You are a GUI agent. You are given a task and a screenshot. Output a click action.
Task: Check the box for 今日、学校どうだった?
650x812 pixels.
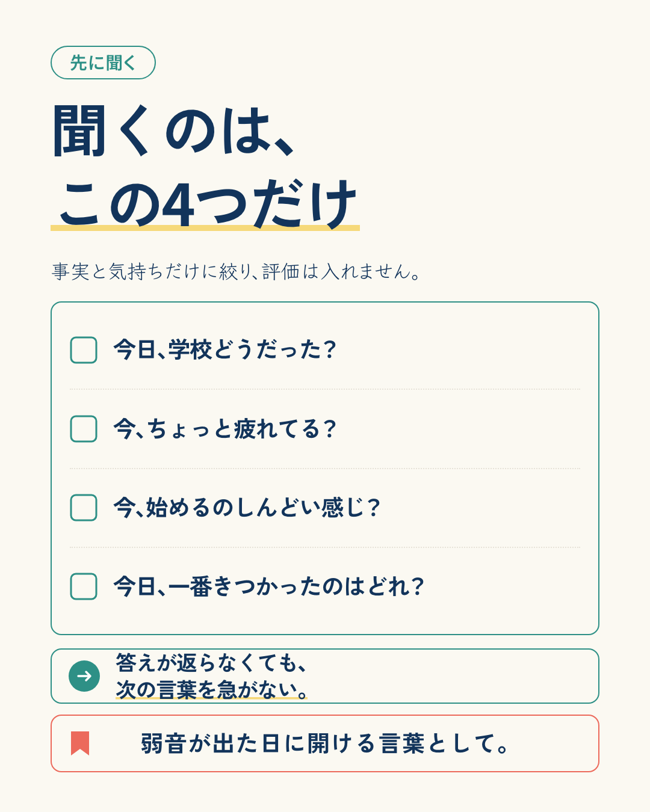(84, 350)
